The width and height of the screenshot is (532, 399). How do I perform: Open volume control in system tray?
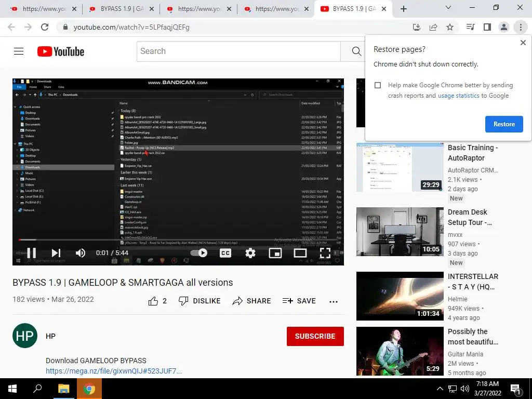pos(465,389)
